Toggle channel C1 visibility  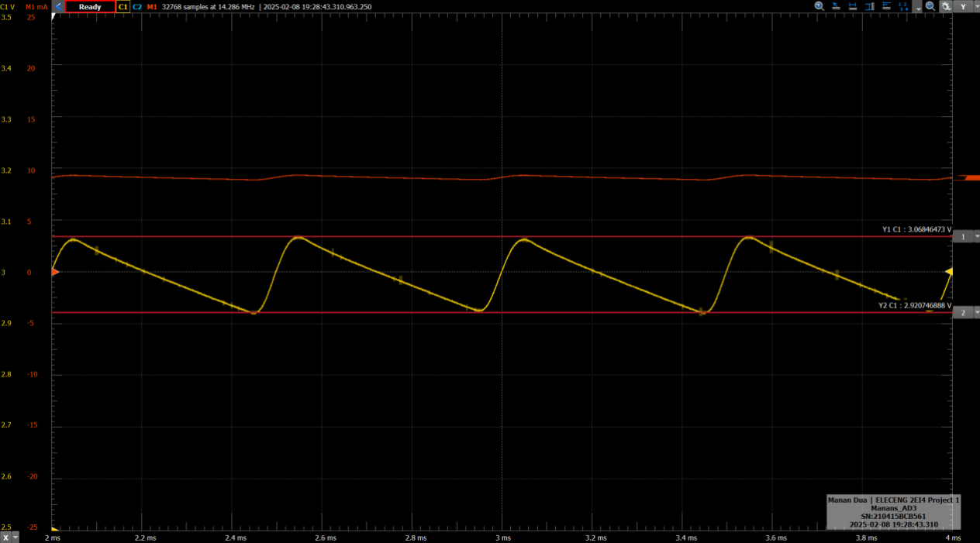(x=122, y=6)
